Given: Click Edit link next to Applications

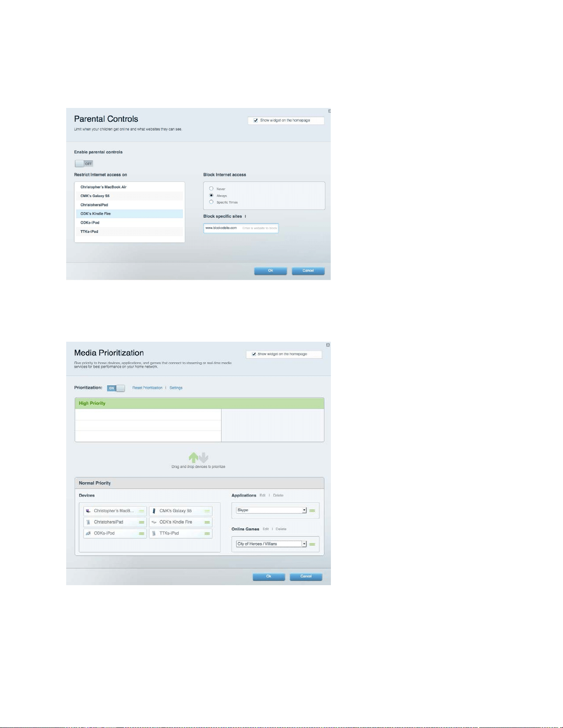Looking at the screenshot, I should tap(262, 496).
